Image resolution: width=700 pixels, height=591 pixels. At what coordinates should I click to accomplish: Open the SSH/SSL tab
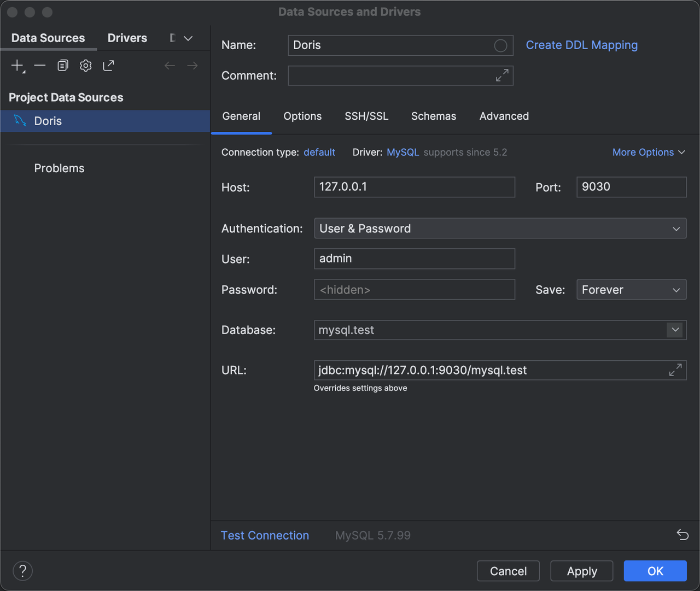pyautogui.click(x=366, y=116)
